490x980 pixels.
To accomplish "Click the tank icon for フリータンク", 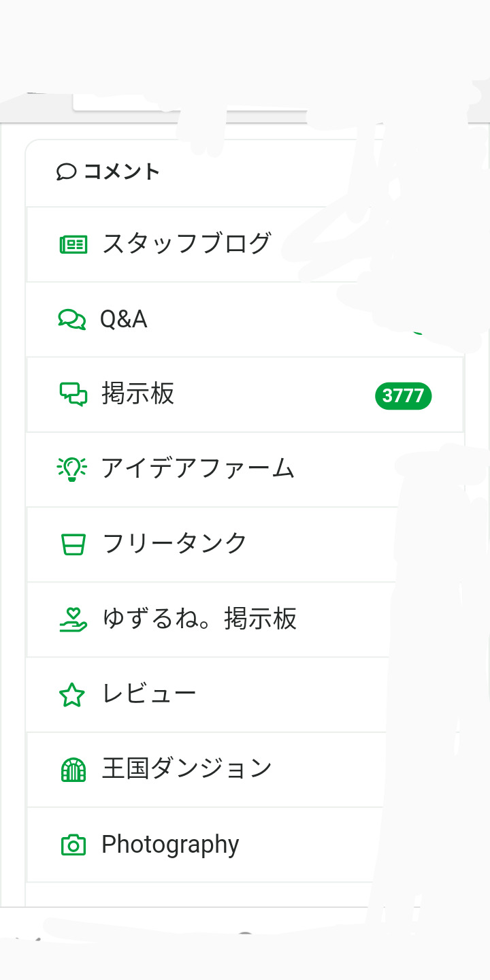I will 73,544.
